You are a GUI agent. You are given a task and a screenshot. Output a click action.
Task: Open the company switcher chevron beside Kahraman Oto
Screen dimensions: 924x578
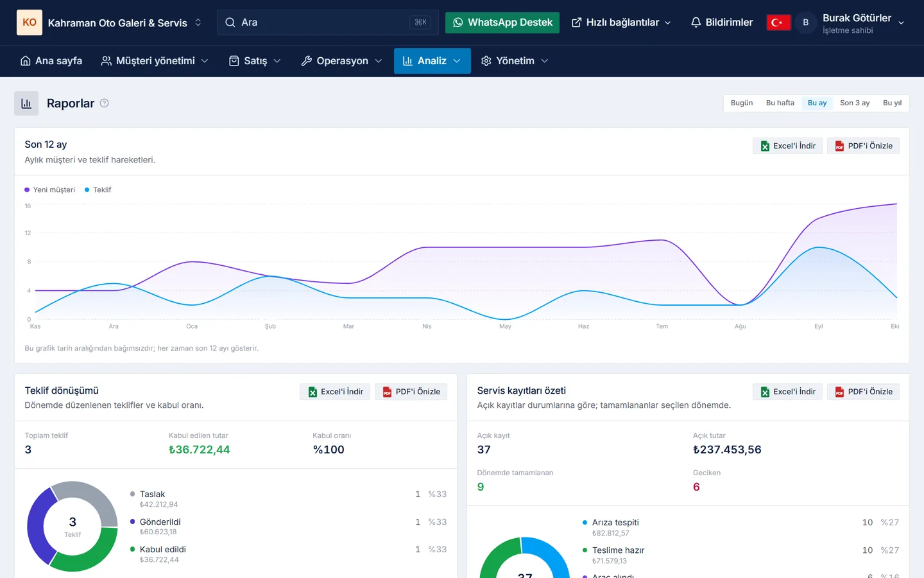pyautogui.click(x=198, y=22)
